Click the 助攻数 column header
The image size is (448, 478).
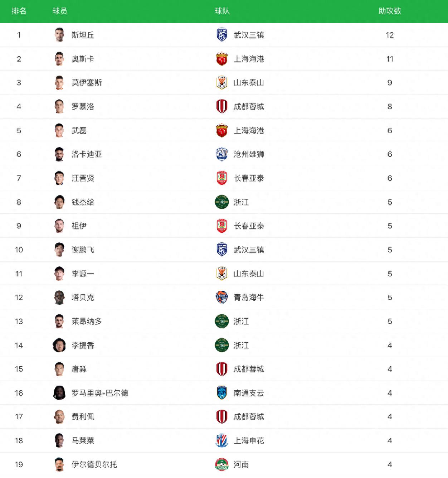click(x=390, y=11)
